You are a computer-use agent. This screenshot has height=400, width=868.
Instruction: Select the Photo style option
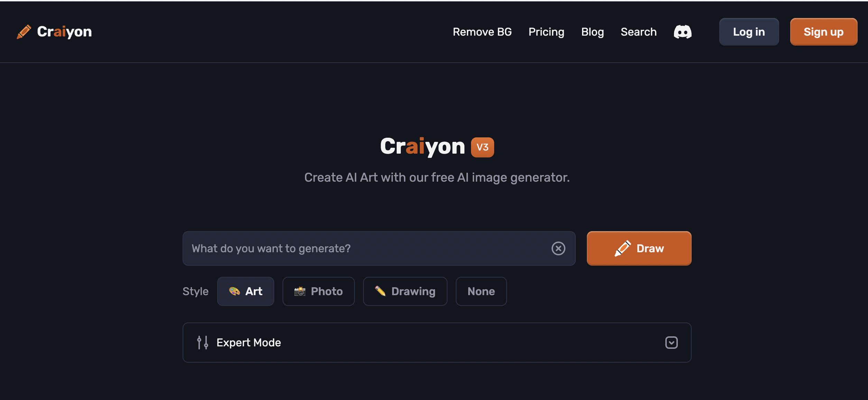tap(318, 291)
